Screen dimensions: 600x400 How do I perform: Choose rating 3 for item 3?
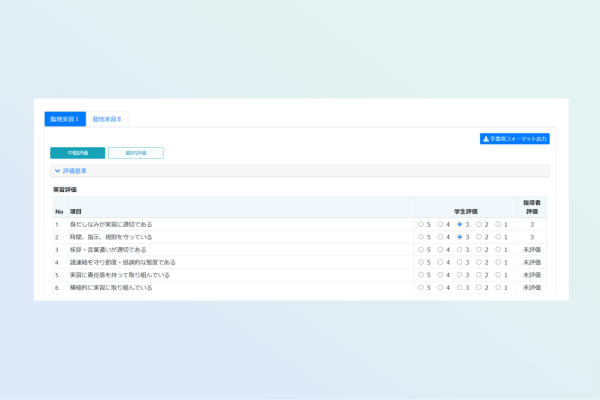(x=459, y=250)
